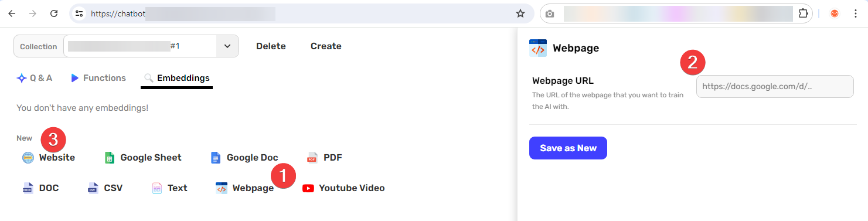Focus the Webpage URL input field
This screenshot has width=868, height=221.
click(x=775, y=86)
